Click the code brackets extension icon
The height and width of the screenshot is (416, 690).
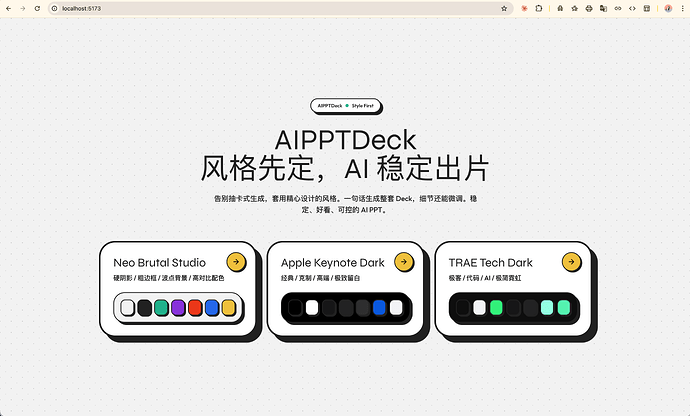coord(632,8)
